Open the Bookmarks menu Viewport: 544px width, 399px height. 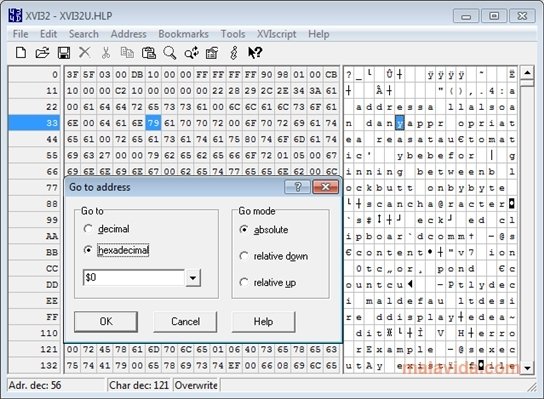tap(183, 34)
